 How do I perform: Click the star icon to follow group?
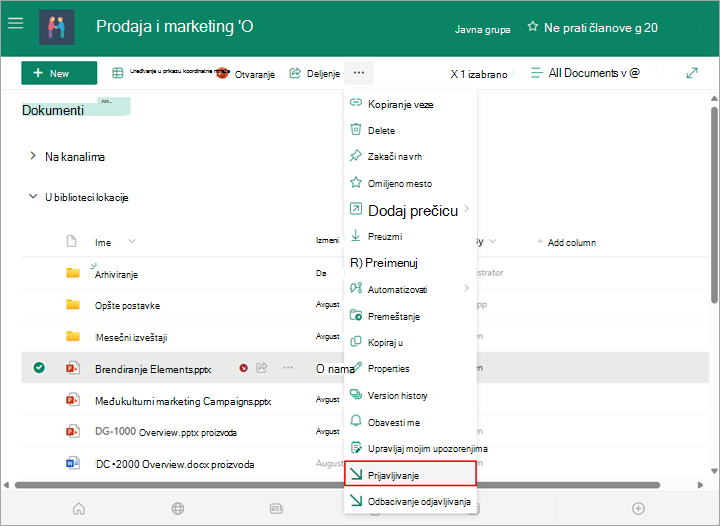tap(532, 26)
